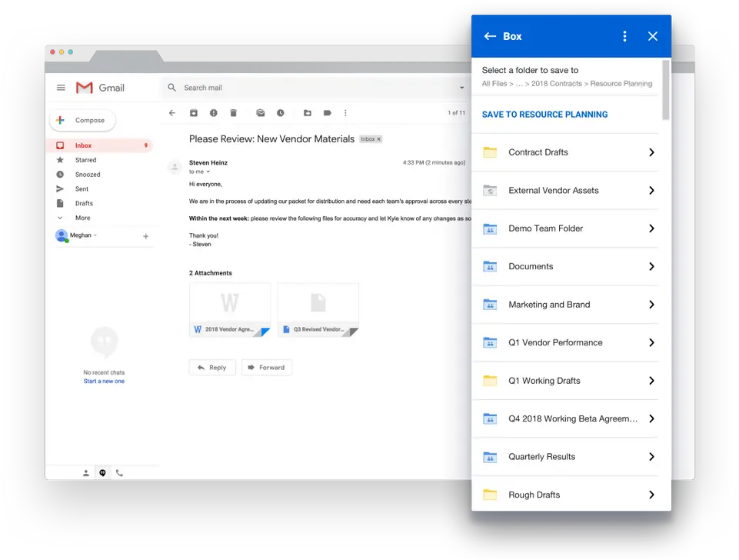Click Gmail logo
Screen dimensions: 739x560
101,88
